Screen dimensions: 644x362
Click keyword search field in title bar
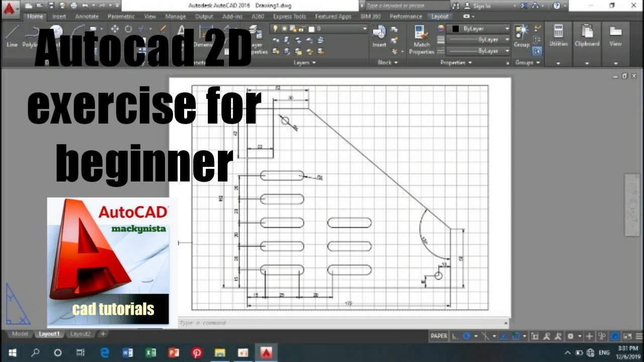[408, 6]
